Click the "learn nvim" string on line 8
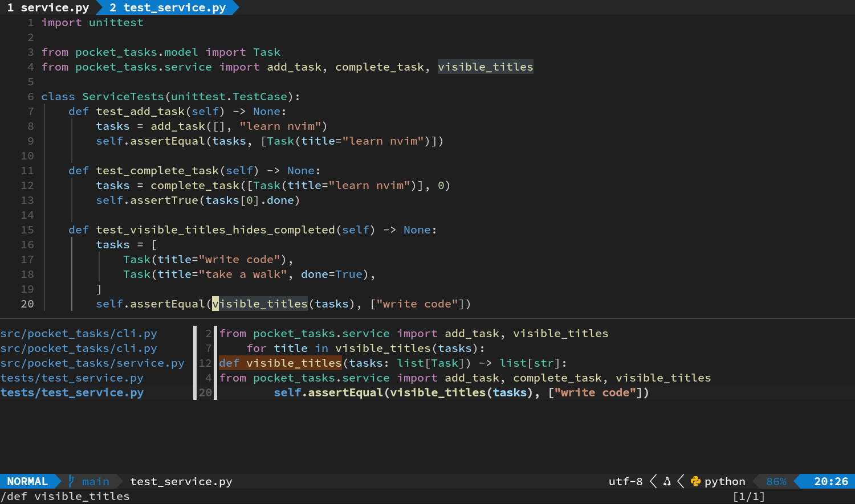 [280, 126]
